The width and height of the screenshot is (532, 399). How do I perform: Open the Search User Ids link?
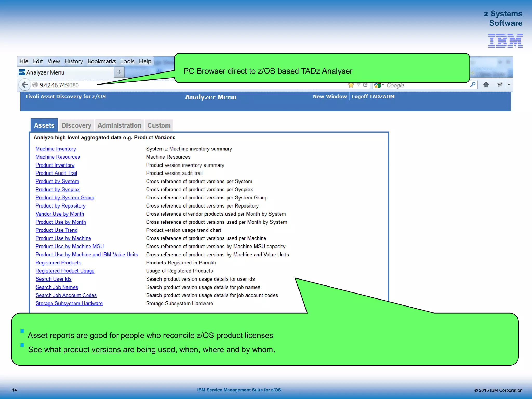[54, 279]
